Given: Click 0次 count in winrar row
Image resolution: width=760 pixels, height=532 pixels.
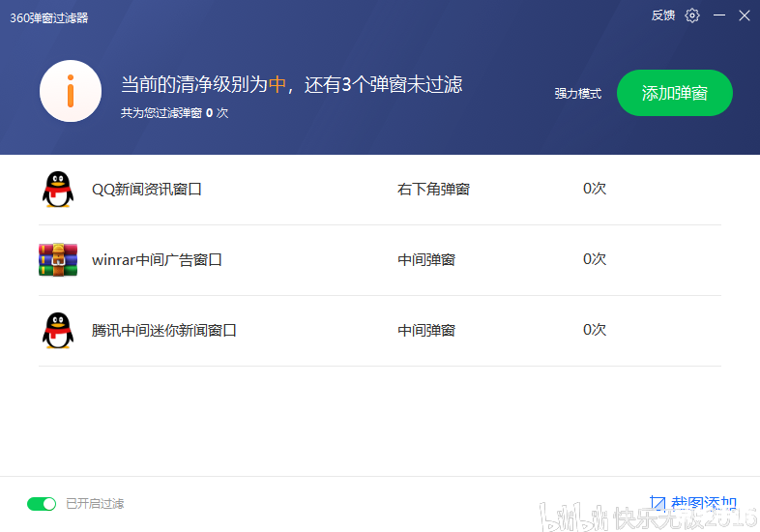Looking at the screenshot, I should click(x=595, y=259).
